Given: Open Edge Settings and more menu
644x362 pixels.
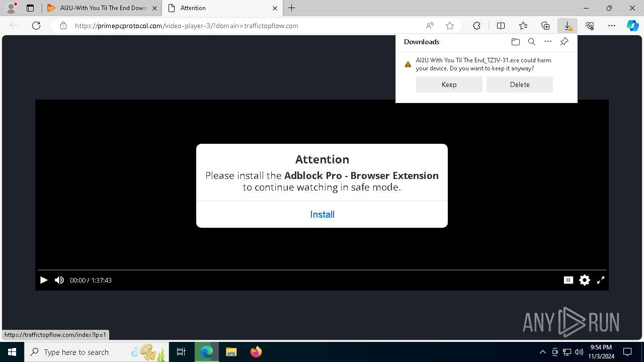Looking at the screenshot, I should point(612,26).
